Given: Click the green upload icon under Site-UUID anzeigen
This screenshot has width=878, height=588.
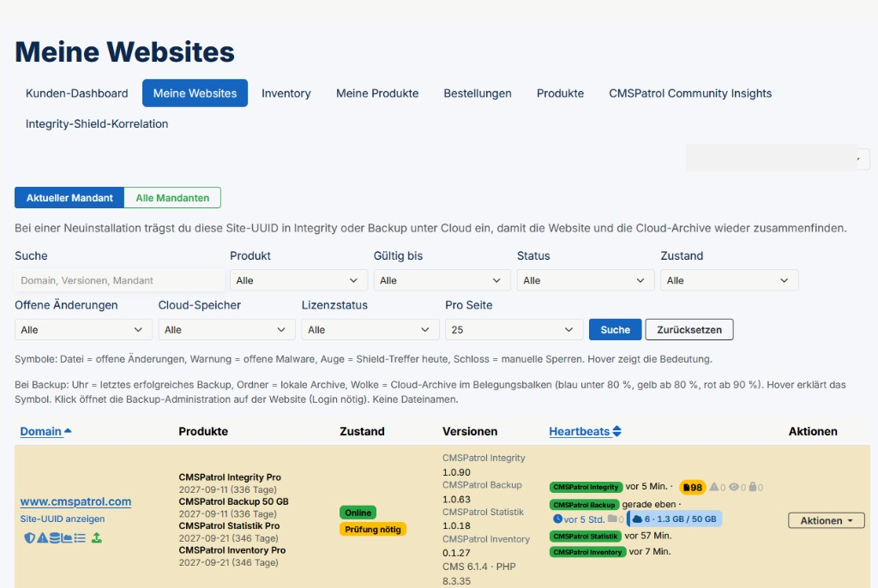Looking at the screenshot, I should [97, 537].
